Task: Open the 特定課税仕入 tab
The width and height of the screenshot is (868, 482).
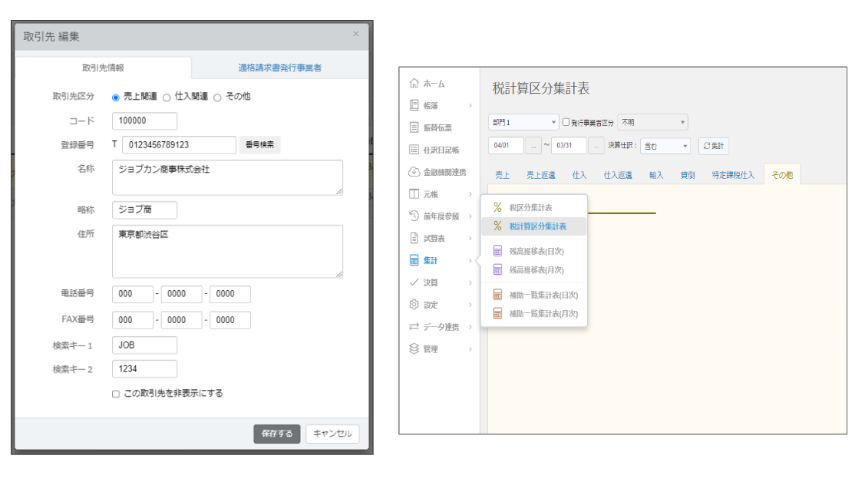Action: (733, 175)
